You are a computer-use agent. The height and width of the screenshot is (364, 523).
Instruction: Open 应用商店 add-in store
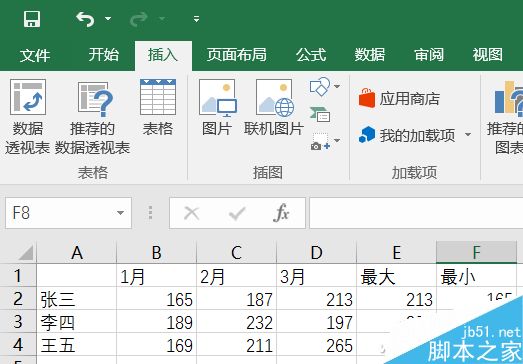pos(399,99)
